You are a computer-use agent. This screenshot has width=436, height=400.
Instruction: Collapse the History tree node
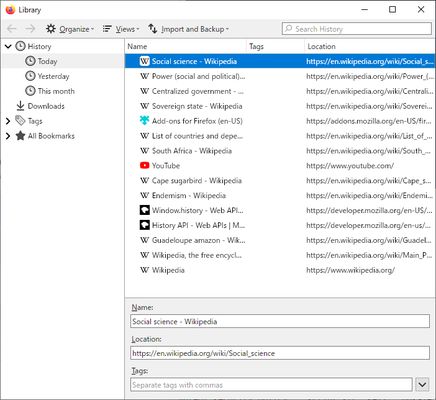8,46
